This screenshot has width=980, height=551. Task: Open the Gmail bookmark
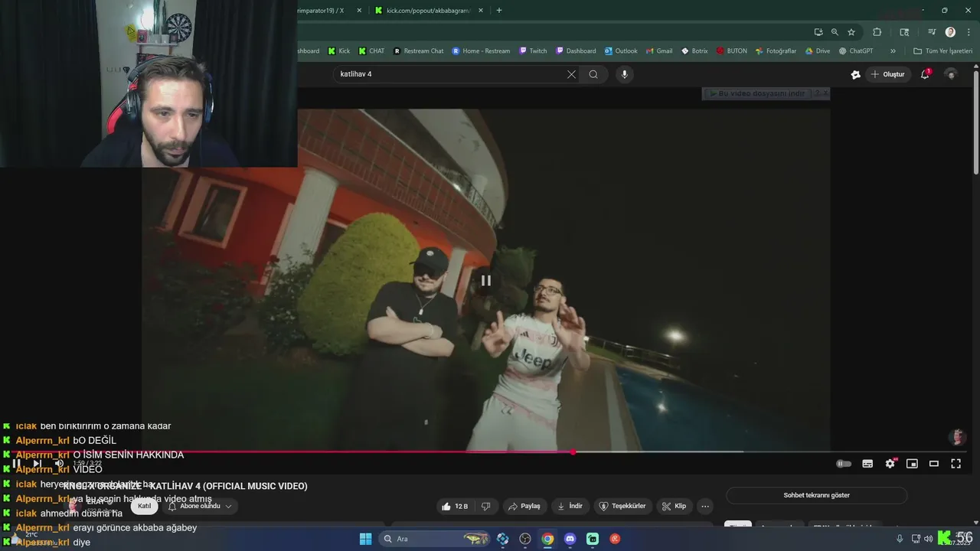[658, 51]
